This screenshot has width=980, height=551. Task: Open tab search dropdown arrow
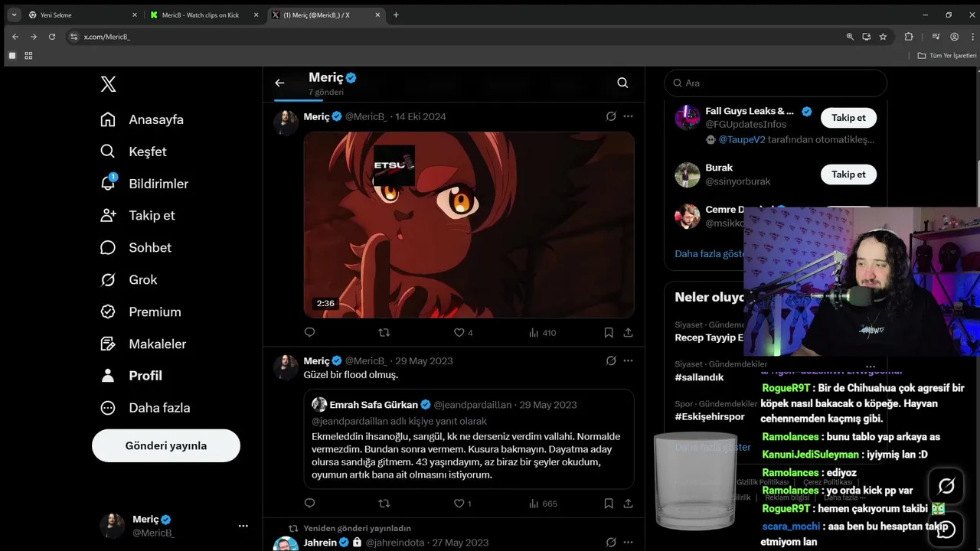pos(14,15)
